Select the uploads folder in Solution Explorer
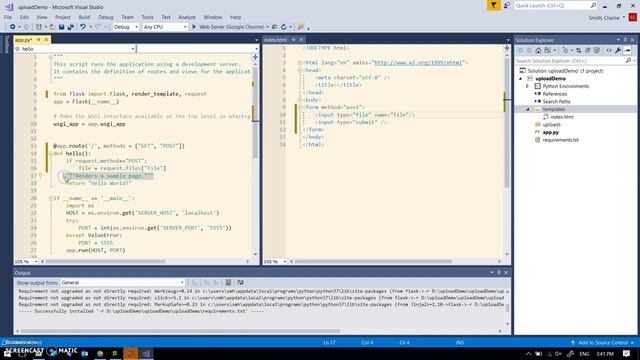 (551, 124)
